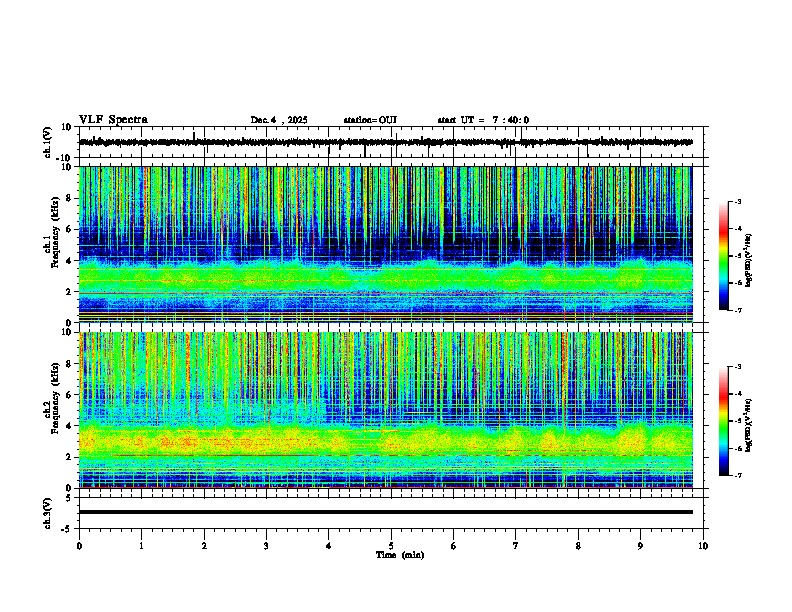The width and height of the screenshot is (792, 612).
Task: Click the ch.2 color bar's log(PSD) label
Action: click(748, 425)
